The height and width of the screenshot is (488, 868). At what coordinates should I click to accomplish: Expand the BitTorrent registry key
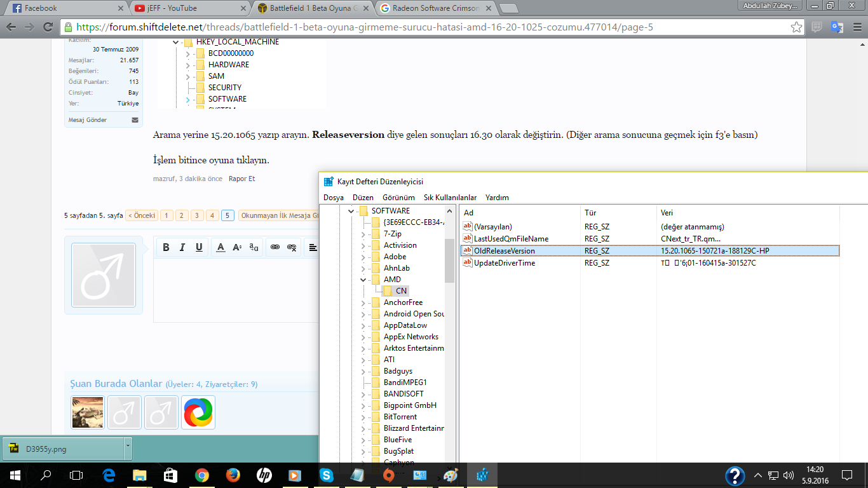click(363, 417)
